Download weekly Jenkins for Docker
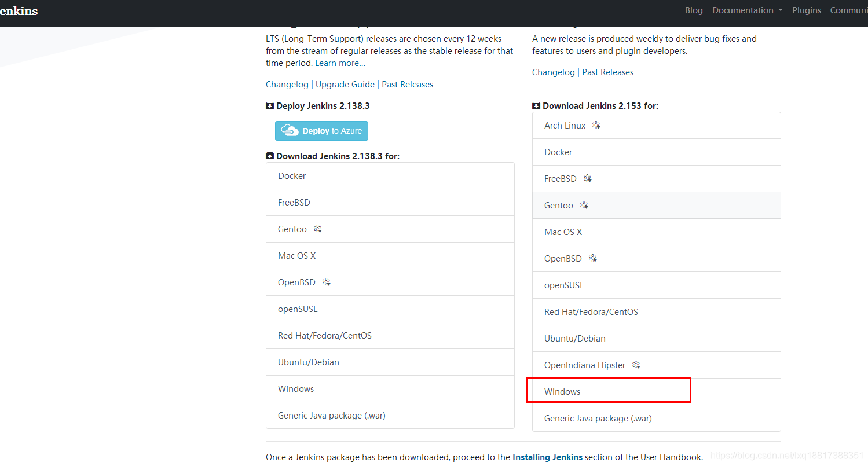868x466 pixels. pyautogui.click(x=657, y=152)
